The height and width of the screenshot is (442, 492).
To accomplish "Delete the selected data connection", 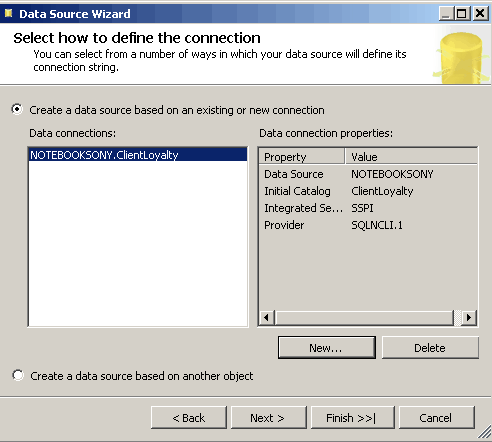I will pyautogui.click(x=430, y=347).
